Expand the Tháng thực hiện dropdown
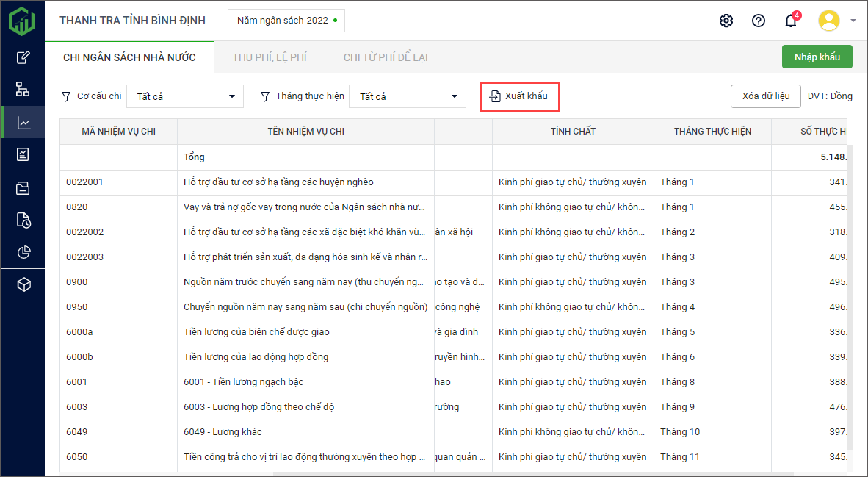Screen dimensions: 868x477 coord(407,96)
